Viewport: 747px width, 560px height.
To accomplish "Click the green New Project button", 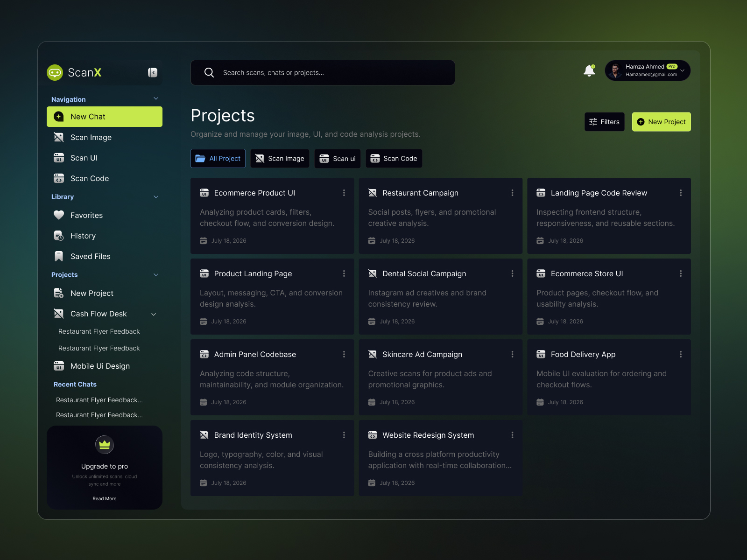I will pos(661,122).
